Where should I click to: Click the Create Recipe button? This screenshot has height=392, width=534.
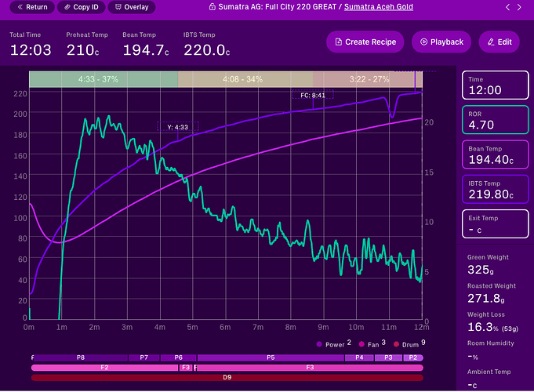pos(365,42)
